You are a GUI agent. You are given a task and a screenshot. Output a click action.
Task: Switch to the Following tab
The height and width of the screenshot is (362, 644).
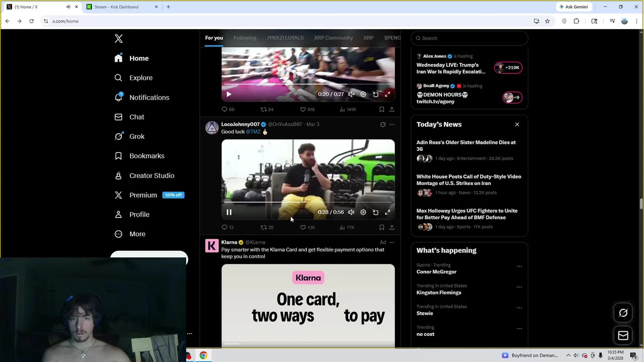245,38
